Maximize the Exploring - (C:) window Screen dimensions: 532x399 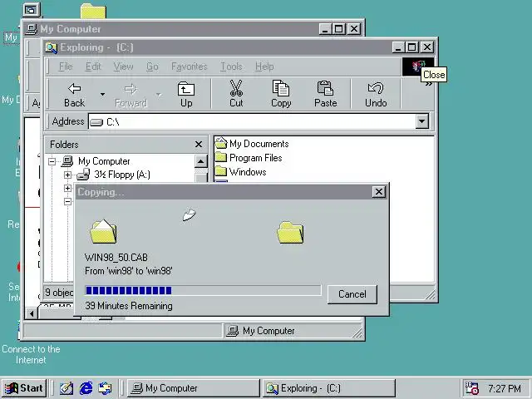[412, 47]
